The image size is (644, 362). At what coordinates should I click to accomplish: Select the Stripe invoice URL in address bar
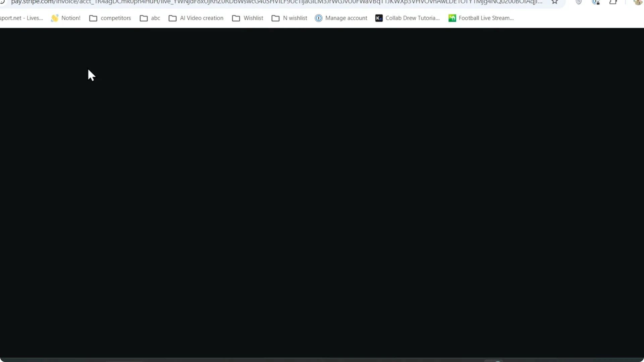275,3
